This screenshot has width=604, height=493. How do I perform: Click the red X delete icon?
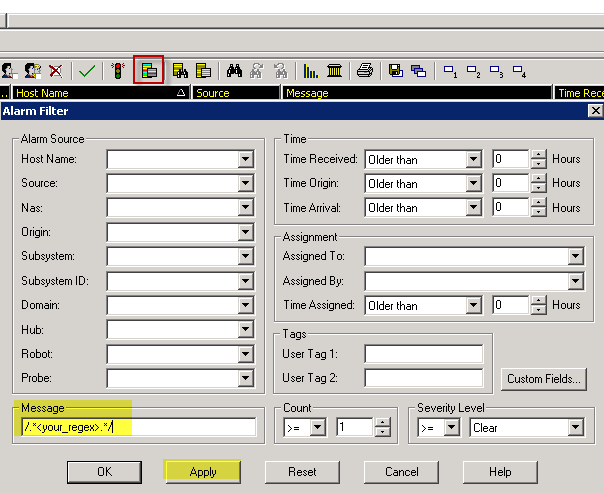point(56,71)
